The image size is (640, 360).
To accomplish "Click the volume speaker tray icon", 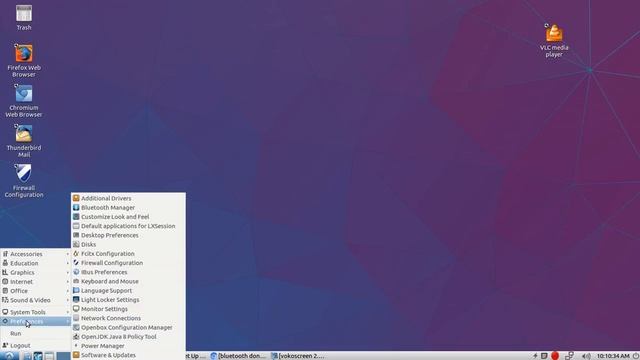I will point(586,356).
